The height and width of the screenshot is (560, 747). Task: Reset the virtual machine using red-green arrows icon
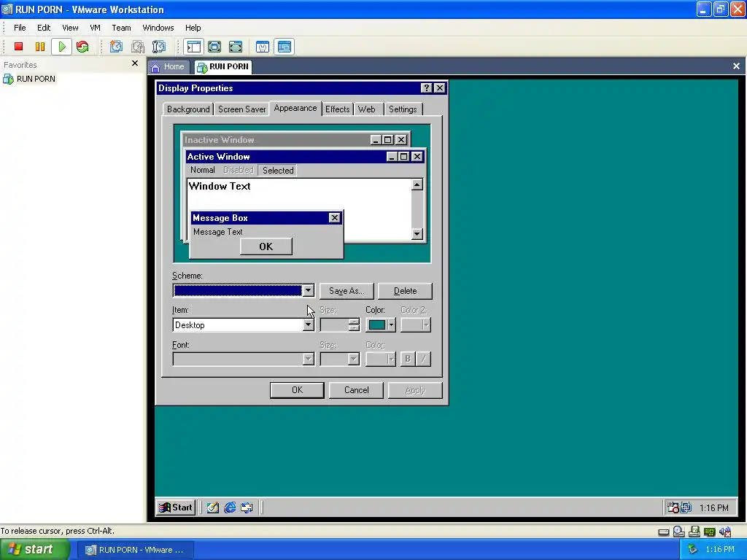coord(82,47)
